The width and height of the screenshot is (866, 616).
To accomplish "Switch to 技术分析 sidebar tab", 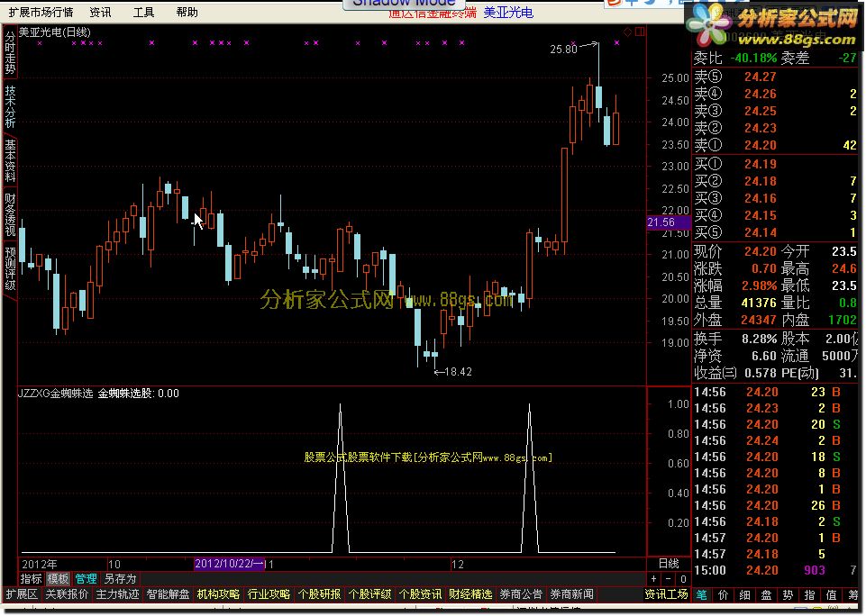I will pyautogui.click(x=10, y=106).
